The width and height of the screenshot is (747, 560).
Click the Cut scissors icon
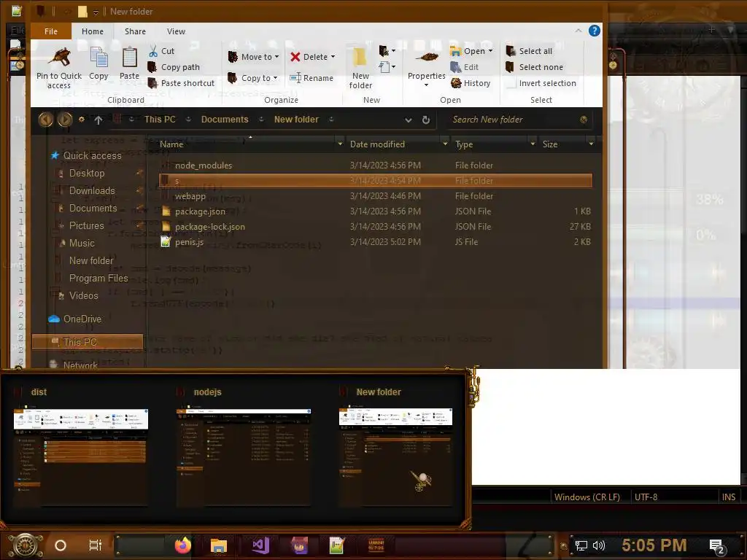coord(153,50)
